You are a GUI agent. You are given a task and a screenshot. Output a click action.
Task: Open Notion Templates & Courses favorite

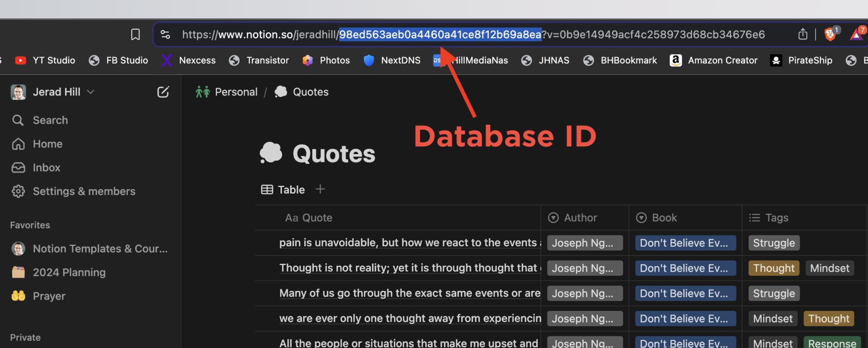pyautogui.click(x=100, y=249)
